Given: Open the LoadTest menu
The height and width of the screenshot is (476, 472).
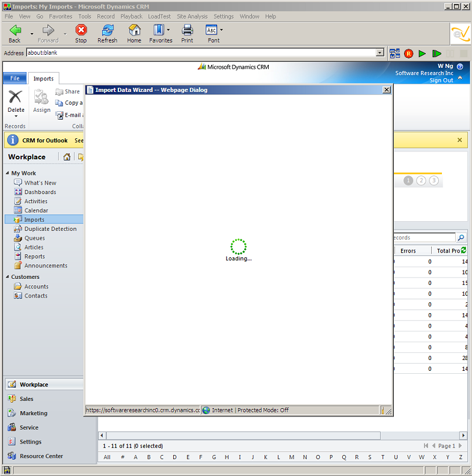Looking at the screenshot, I should pos(159,16).
